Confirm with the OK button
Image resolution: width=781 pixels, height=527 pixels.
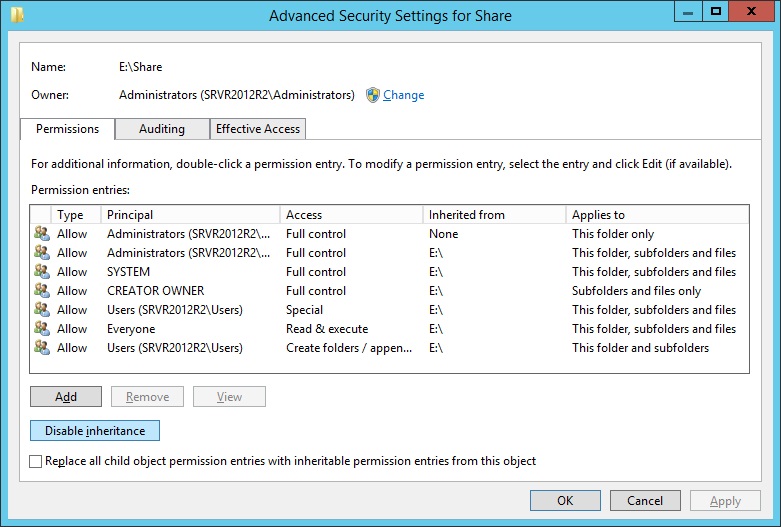[565, 500]
